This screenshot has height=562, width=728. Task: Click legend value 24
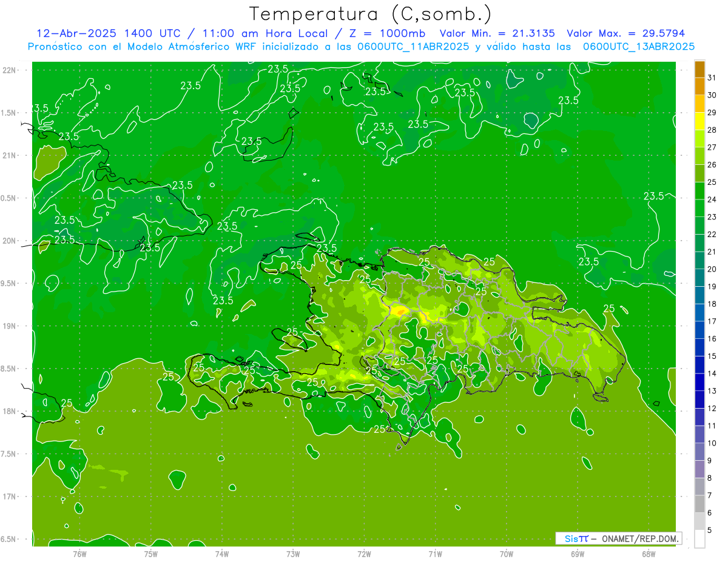712,199
